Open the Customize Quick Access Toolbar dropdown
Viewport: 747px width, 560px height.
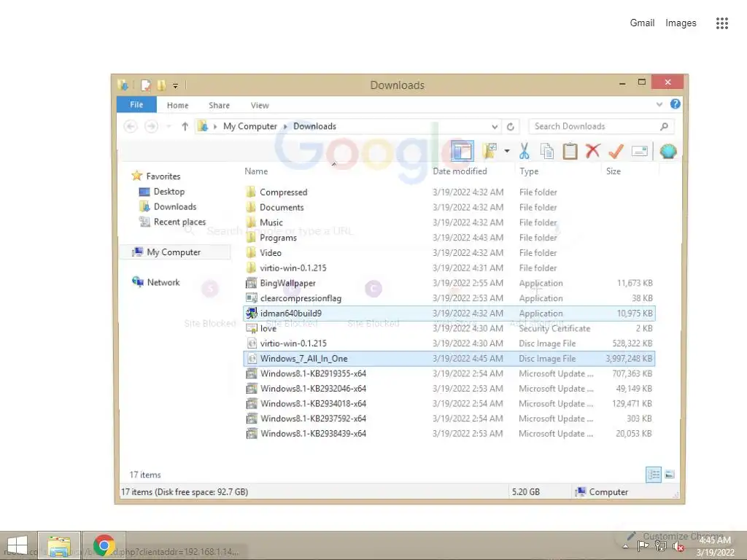point(175,86)
